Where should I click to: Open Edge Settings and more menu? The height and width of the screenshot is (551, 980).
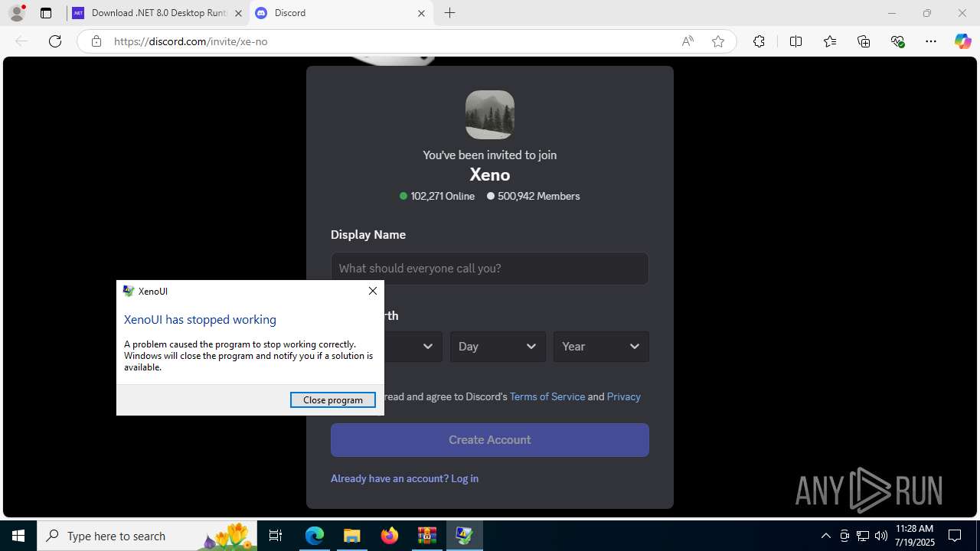931,41
